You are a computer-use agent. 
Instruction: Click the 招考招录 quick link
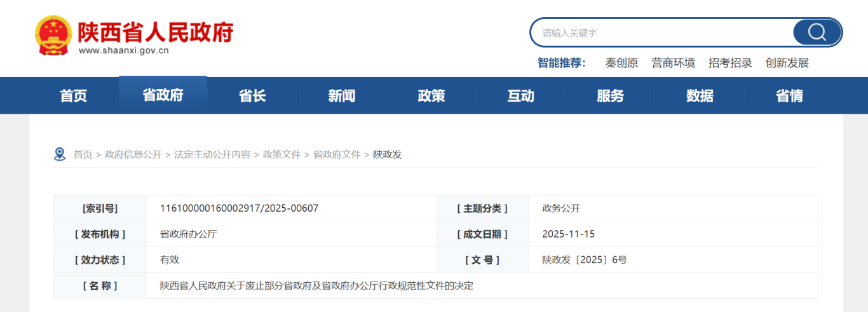[x=730, y=63]
